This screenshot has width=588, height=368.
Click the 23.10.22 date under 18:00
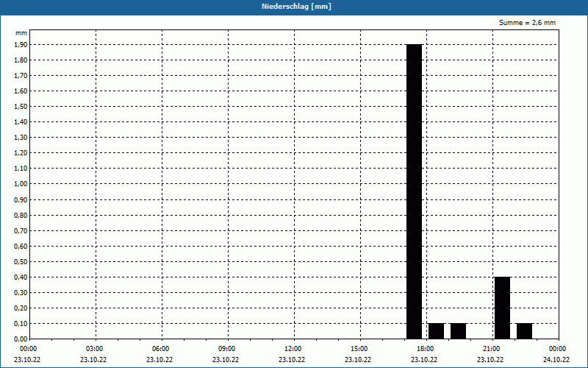pyautogui.click(x=424, y=360)
